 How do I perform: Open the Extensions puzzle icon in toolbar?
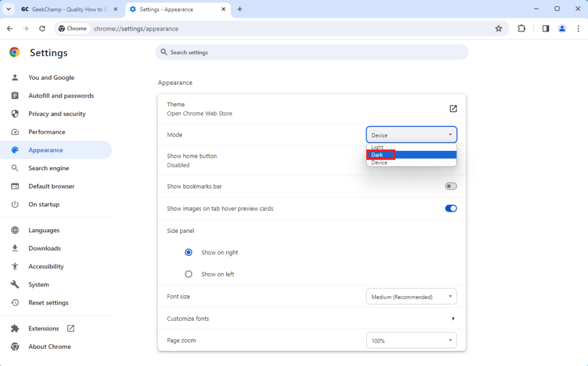click(521, 29)
